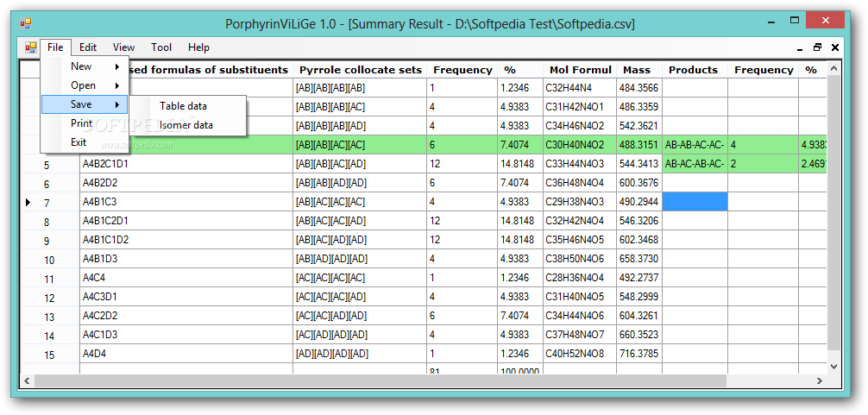Click percentage cell 14.8148 in row 5
Screen dimensions: 868x415
click(520, 164)
